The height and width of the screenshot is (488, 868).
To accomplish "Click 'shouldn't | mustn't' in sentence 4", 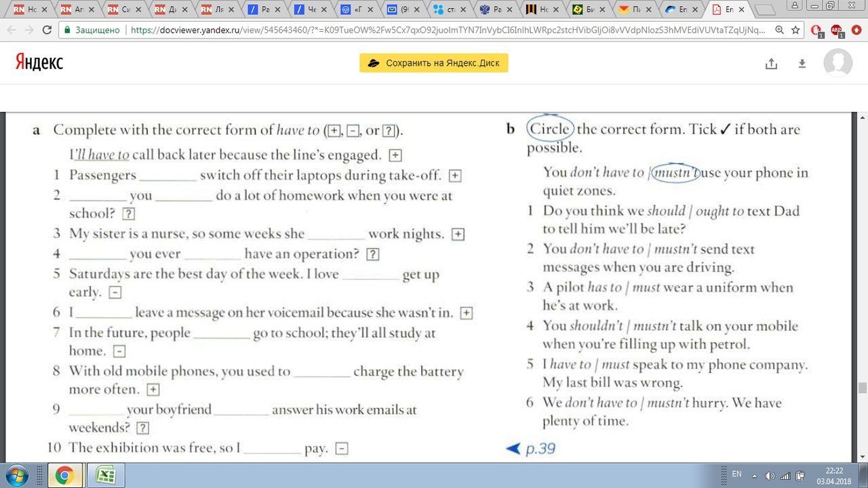I will 623,326.
